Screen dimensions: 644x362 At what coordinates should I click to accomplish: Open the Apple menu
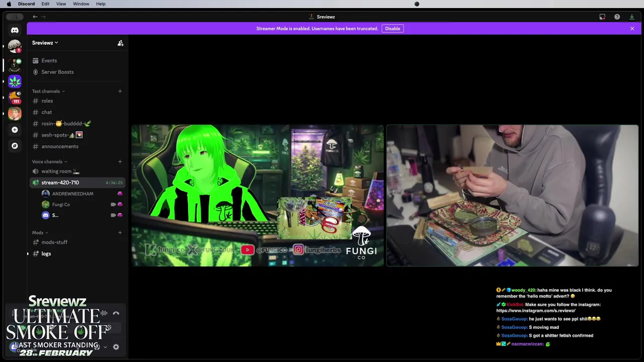point(9,4)
